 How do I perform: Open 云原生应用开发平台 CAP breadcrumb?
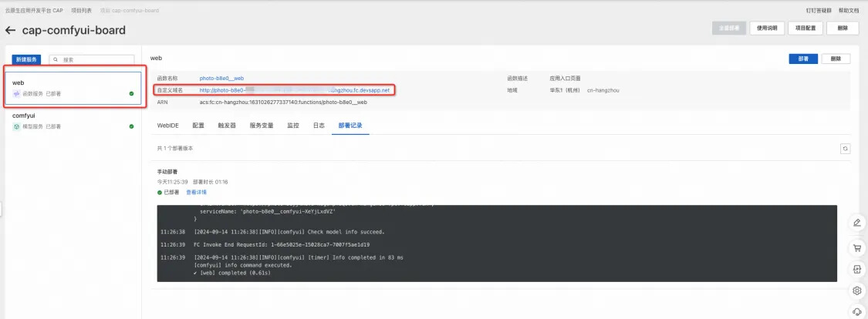pos(34,11)
